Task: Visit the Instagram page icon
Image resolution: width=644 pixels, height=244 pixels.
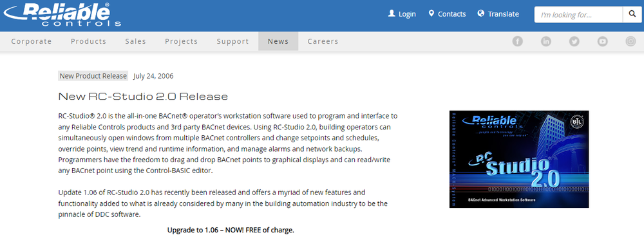Action: pyautogui.click(x=631, y=41)
